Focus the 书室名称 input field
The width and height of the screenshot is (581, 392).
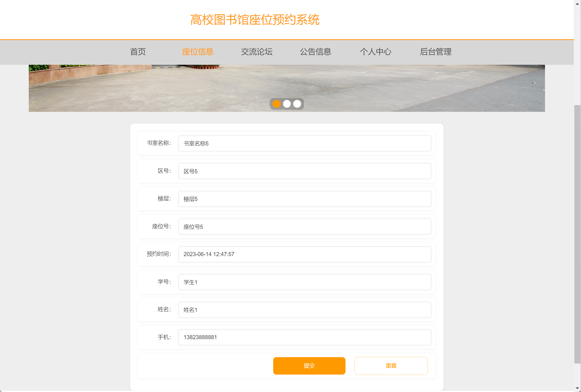(x=305, y=143)
